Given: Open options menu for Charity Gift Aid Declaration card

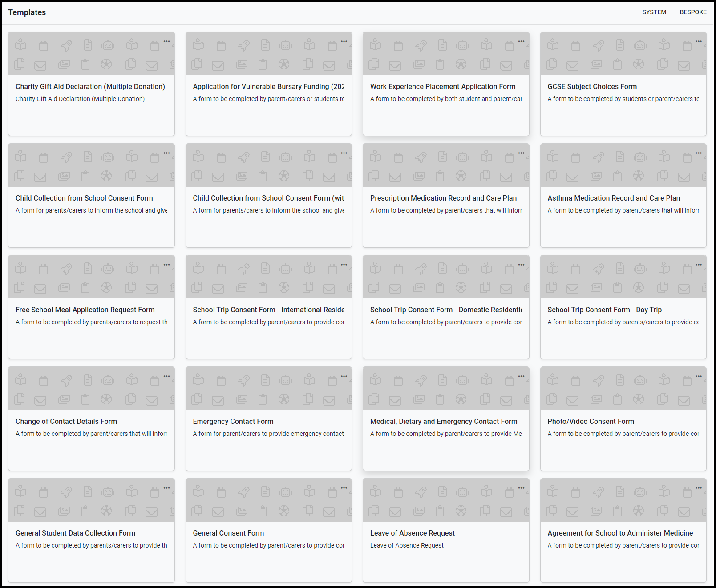Looking at the screenshot, I should point(166,41).
